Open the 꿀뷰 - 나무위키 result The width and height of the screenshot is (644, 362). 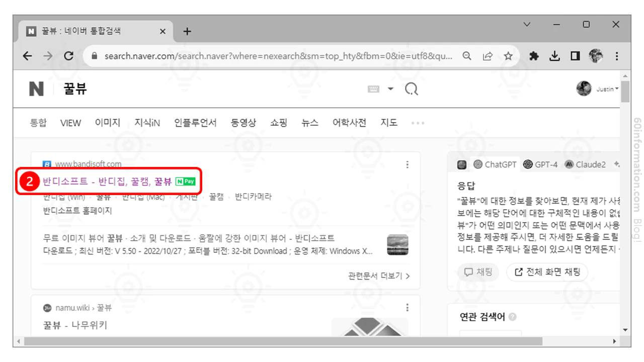[75, 325]
